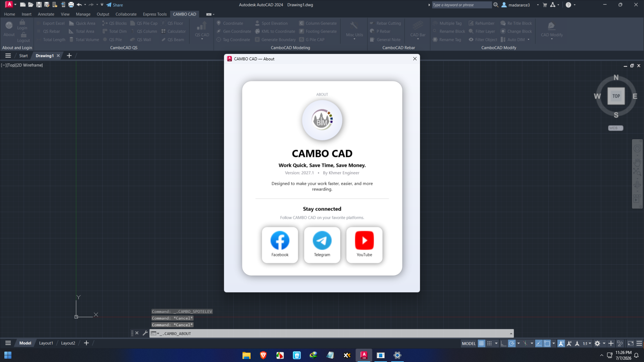
Task: Open the Home ribbon tab
Action: pyautogui.click(x=9, y=14)
